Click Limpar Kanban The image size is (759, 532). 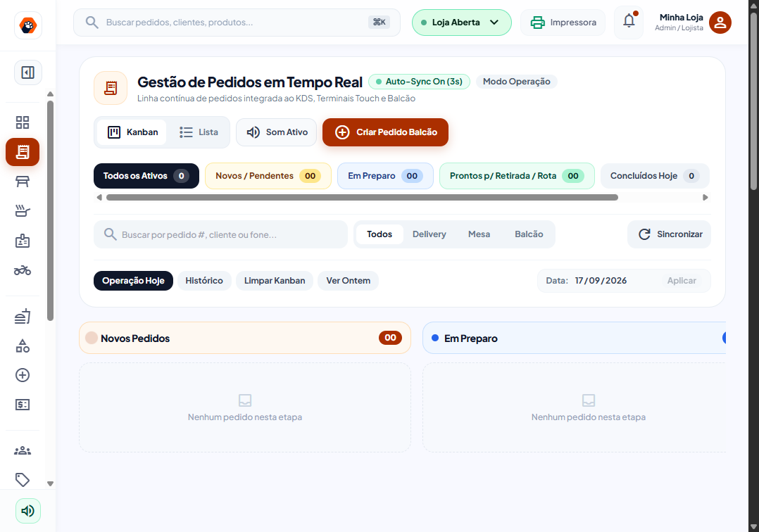click(x=275, y=281)
